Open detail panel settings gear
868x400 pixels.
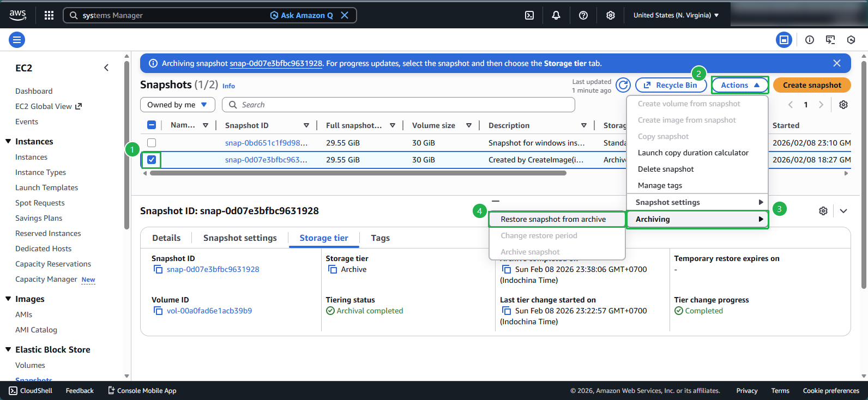[x=823, y=211]
